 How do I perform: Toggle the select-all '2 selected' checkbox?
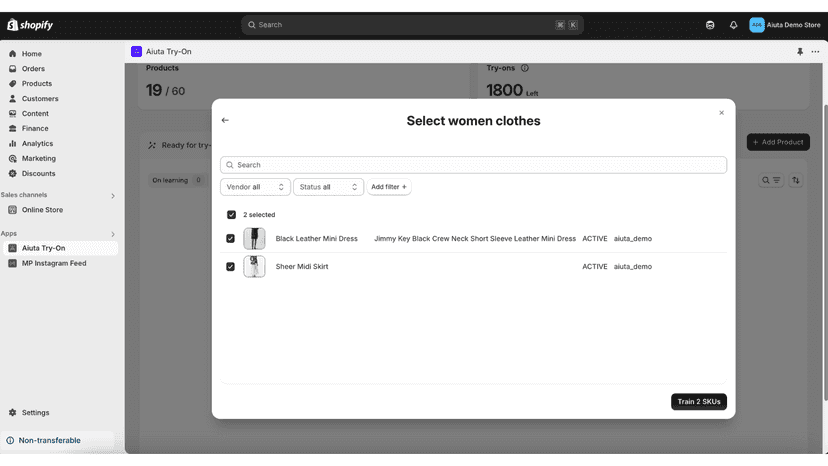[231, 215]
